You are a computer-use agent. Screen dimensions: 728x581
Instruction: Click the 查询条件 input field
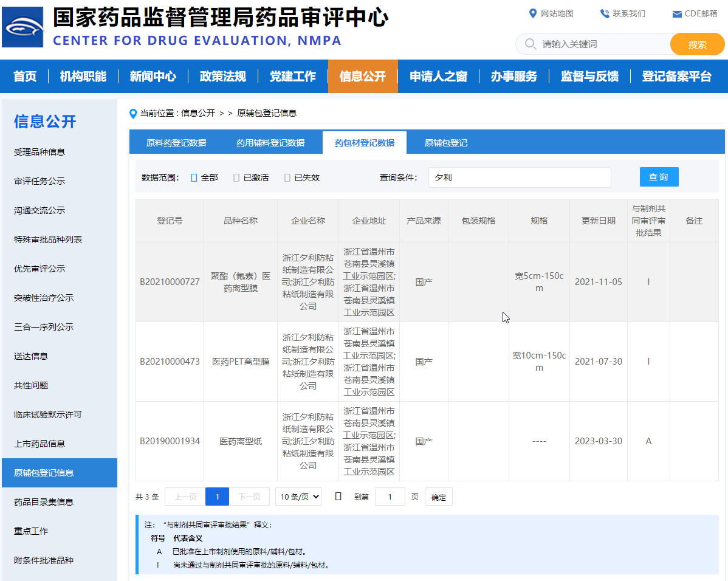tap(520, 177)
